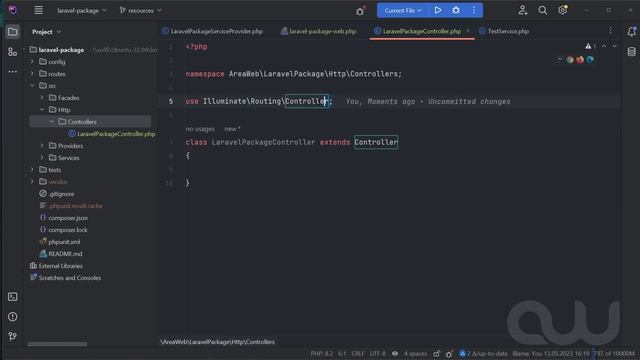Screen dimensions: 640x360
Task: Open the Notifications bell
Action: pyautogui.click(x=631, y=31)
